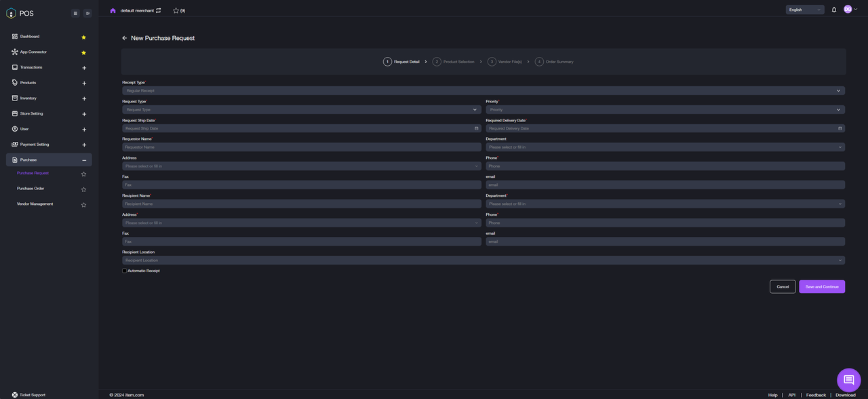Open calendar icon in Request Ship Date
The image size is (868, 399).
click(x=477, y=128)
